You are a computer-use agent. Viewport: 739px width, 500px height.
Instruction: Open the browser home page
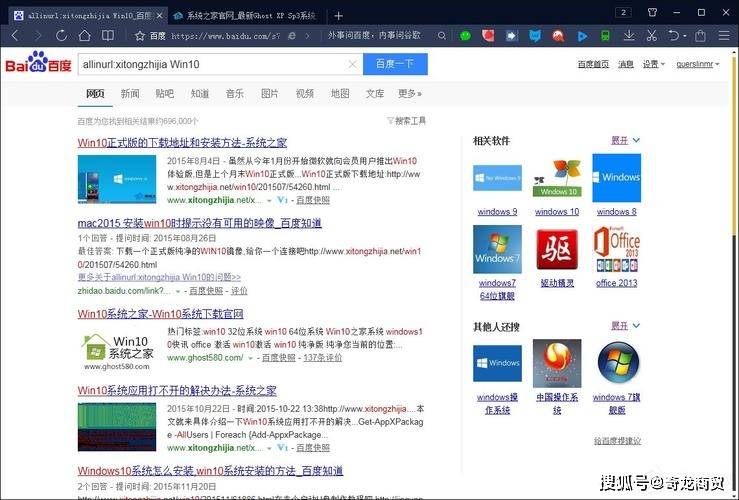tap(84, 35)
